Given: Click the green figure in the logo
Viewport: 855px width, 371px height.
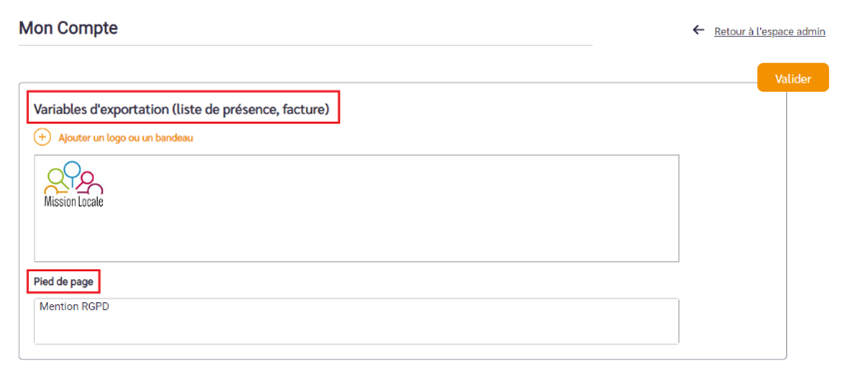Looking at the screenshot, I should (x=56, y=178).
